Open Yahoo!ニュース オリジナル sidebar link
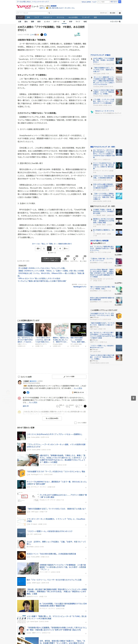This screenshot has width=138, height=644. tap(104, 111)
